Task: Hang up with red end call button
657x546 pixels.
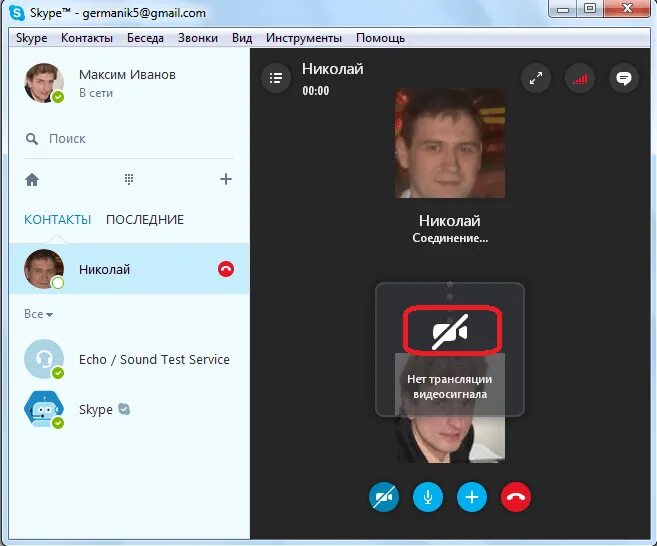Action: [516, 497]
